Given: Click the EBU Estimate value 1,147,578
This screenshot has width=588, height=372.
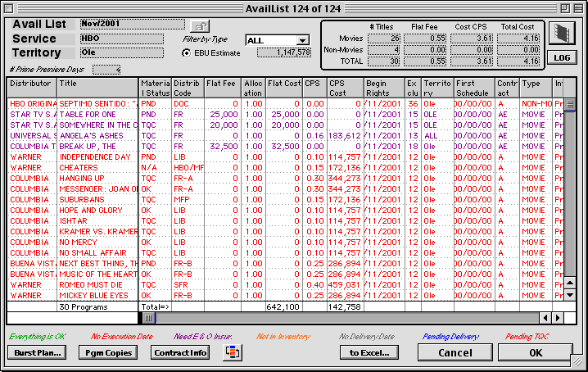Looking at the screenshot, I should tap(284, 53).
